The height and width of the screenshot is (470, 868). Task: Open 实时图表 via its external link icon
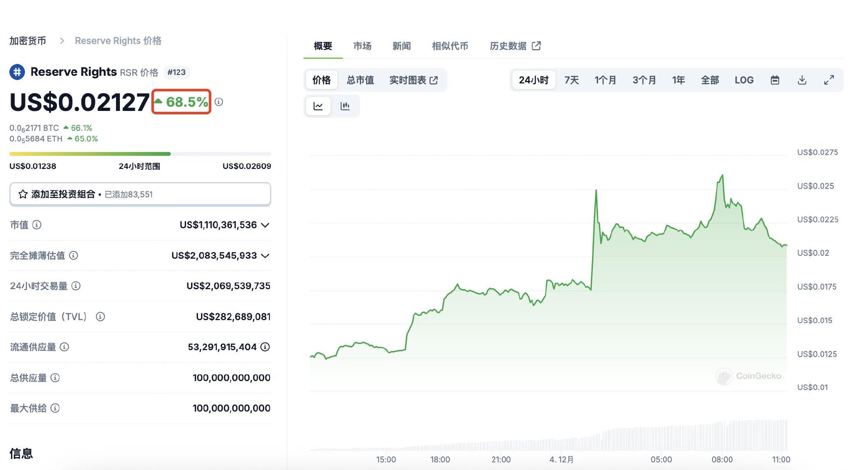tap(434, 80)
